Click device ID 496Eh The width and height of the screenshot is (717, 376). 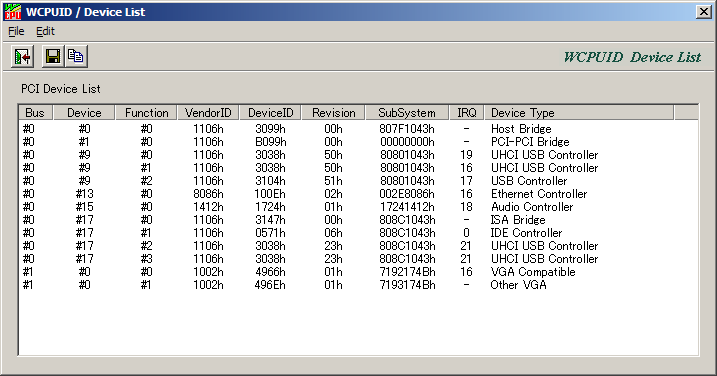(270, 285)
